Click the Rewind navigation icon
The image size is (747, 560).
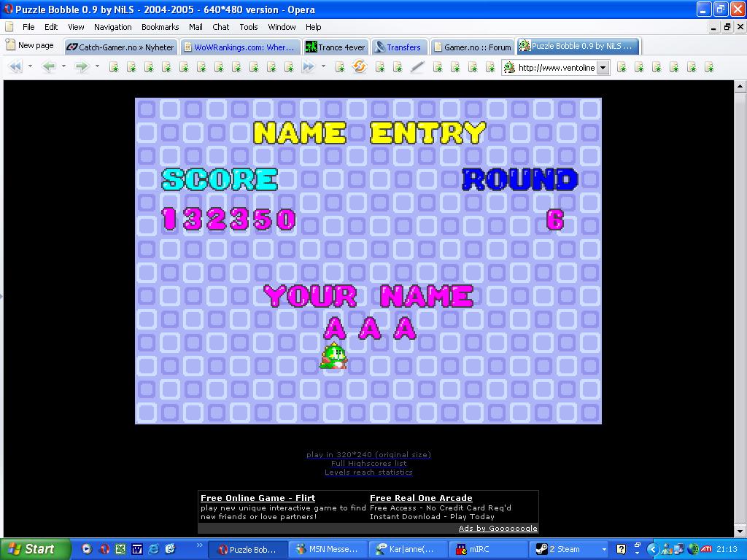point(16,66)
